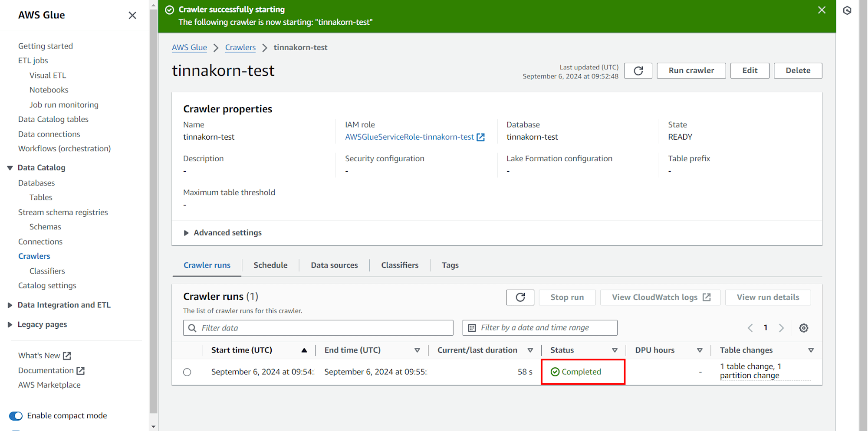Expand Data Integration and ETL section
The height and width of the screenshot is (431, 868).
[10, 305]
